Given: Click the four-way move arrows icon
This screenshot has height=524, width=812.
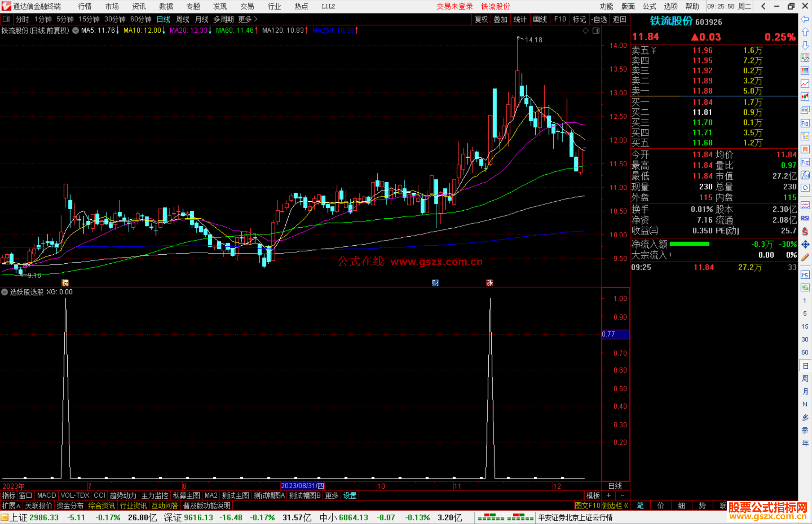Looking at the screenshot, I should click(x=805, y=245).
